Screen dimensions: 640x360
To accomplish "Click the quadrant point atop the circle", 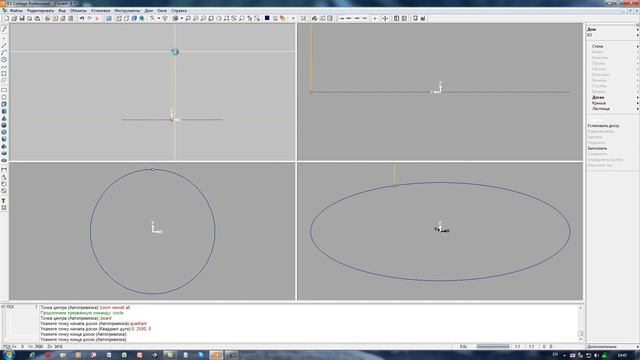I will 153,169.
